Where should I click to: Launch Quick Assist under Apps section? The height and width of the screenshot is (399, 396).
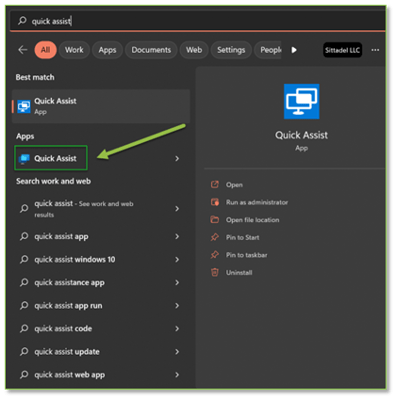tap(51, 158)
